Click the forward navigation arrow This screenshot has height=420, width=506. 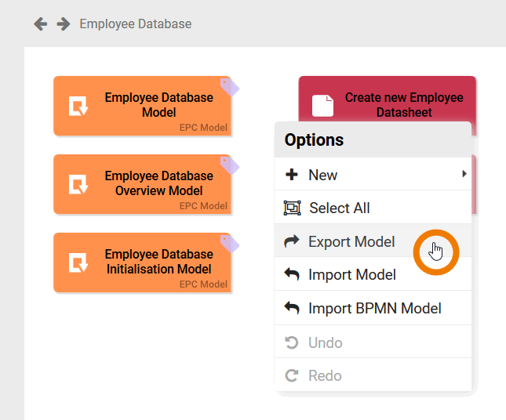pyautogui.click(x=64, y=24)
